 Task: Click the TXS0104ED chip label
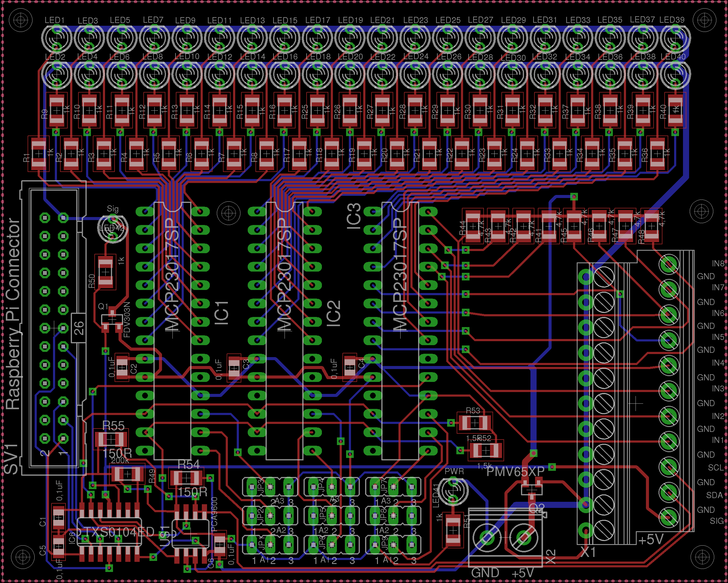[x=119, y=532]
